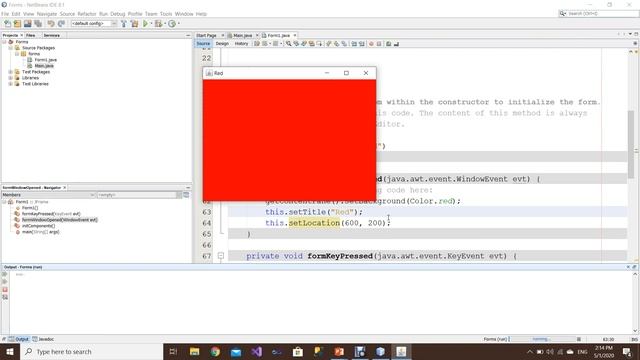
Task: Open Visual Studio from the taskbar
Action: click(257, 351)
